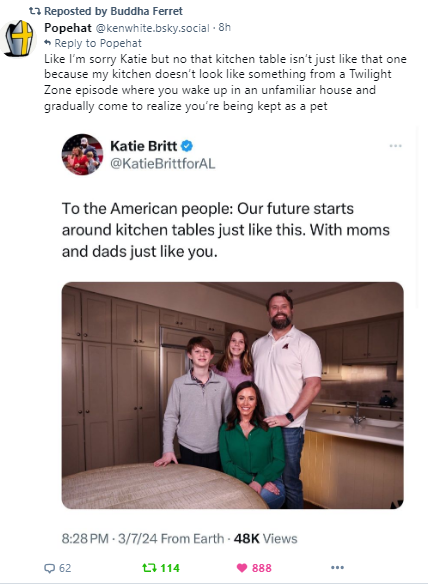Open Popehat's pope hat avatar
The width and height of the screenshot is (428, 585).
click(x=19, y=39)
